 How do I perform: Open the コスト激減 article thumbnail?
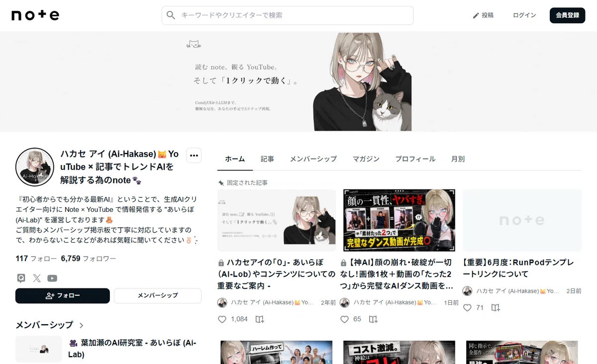399,352
